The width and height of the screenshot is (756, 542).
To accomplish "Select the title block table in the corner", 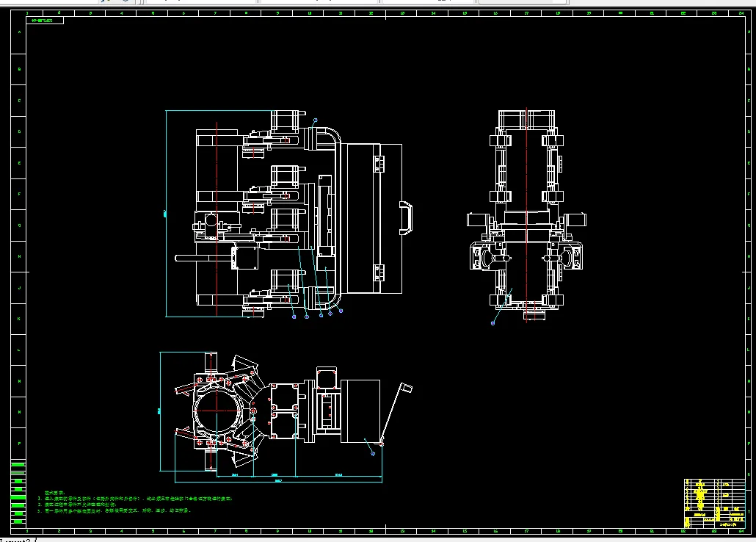I will tap(715, 503).
